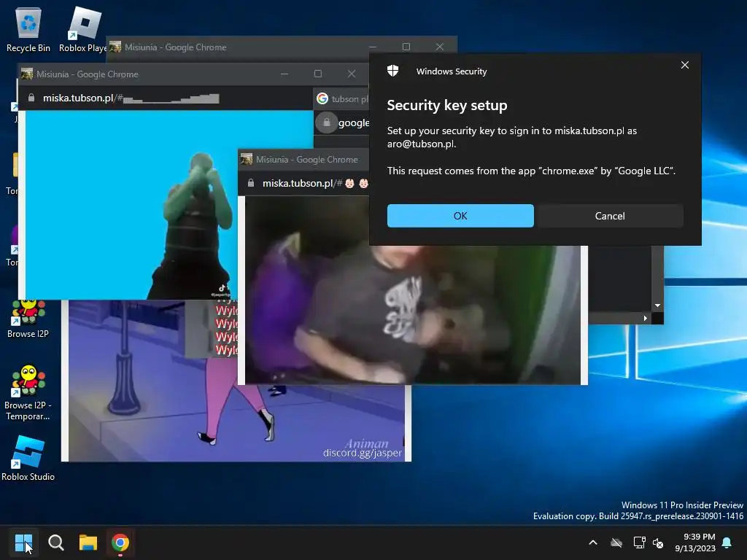Minimize the middle Misiunia Chrome window
This screenshot has height=560, width=747.
coord(285,74)
